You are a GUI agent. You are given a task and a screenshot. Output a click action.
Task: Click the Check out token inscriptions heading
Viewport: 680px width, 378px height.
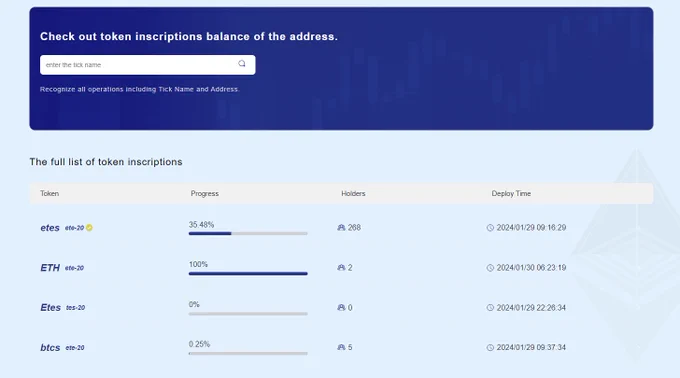pos(189,36)
